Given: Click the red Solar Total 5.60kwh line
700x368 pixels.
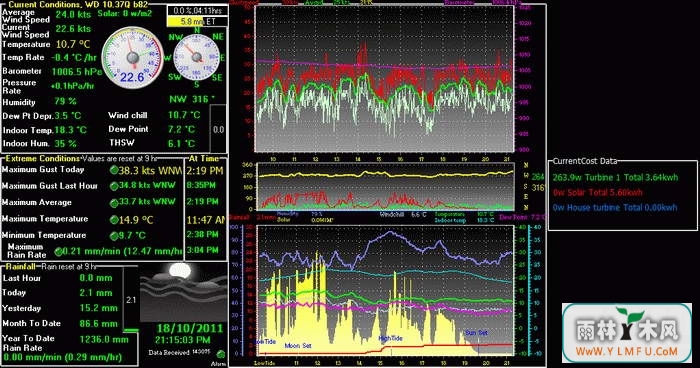Looking at the screenshot, I should pyautogui.click(x=597, y=192).
